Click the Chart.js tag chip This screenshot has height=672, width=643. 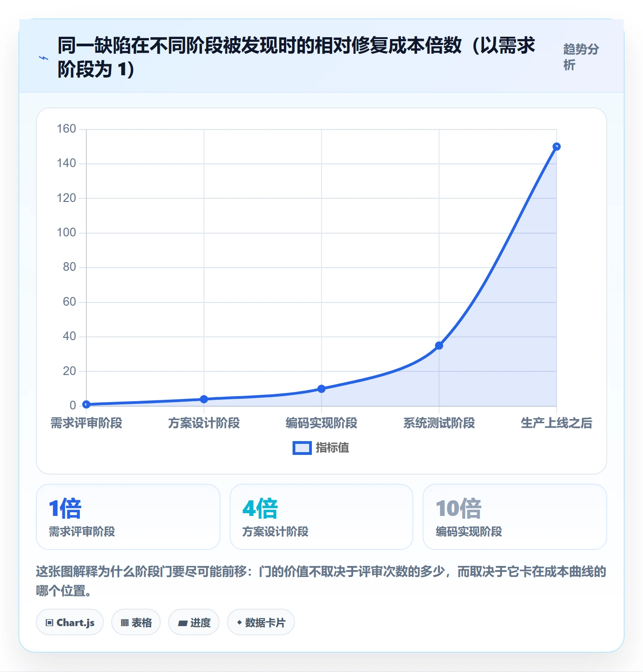[x=70, y=622]
